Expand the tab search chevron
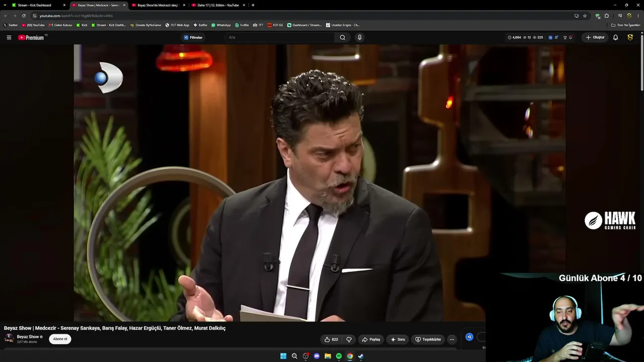This screenshot has width=644, height=362. 5,5
